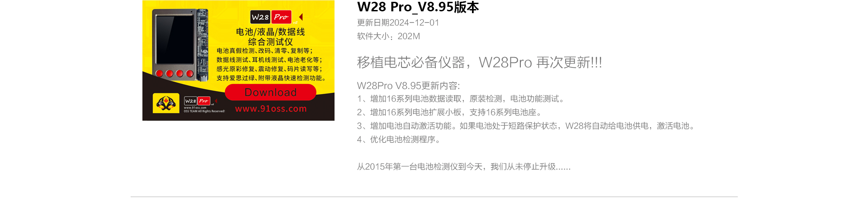Open the www.91oss.com red link text

[271, 109]
